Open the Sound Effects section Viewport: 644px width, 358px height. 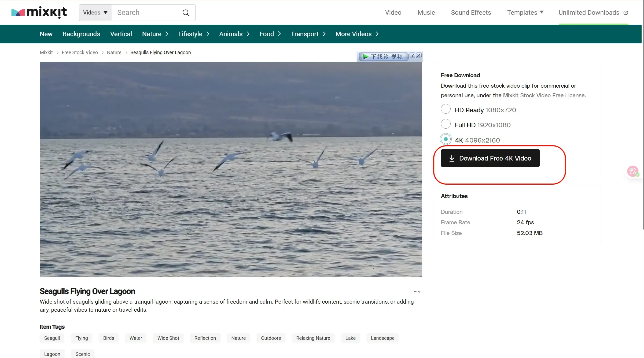[471, 13]
